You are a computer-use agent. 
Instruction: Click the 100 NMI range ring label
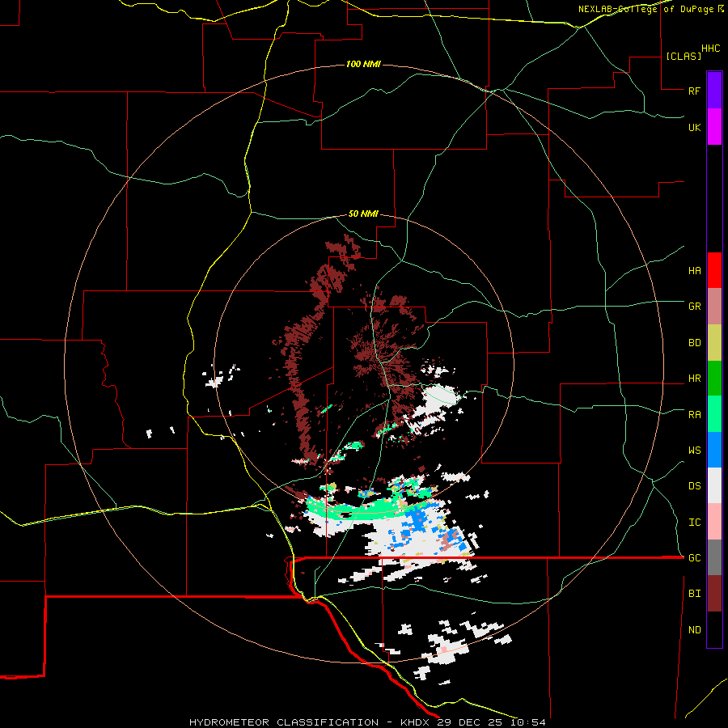363,64
